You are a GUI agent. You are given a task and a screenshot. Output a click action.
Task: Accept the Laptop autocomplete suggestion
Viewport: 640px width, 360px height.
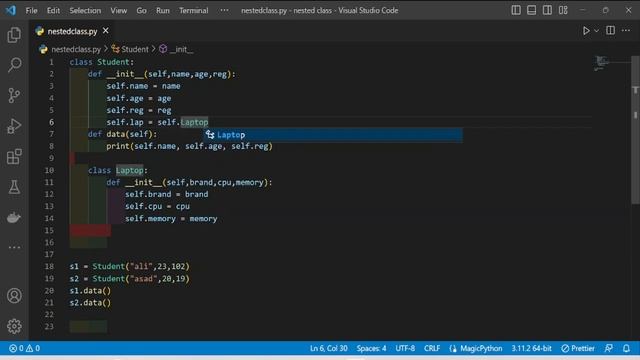tap(333, 135)
